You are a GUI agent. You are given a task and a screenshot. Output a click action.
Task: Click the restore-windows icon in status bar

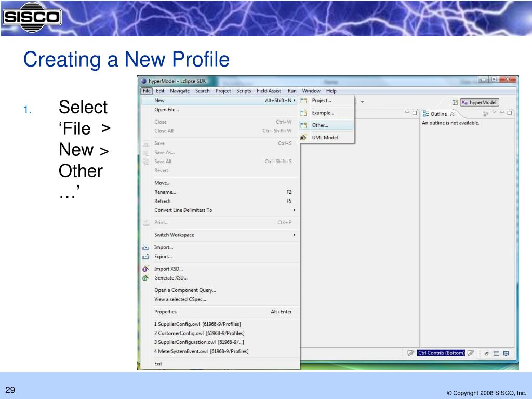tap(486, 354)
